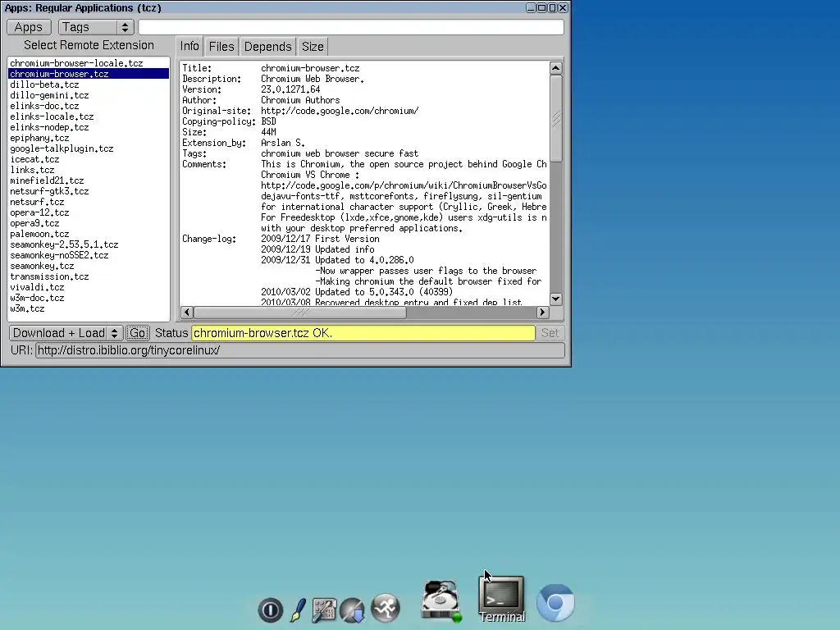
Task: Select dillo-beta.tcz extension
Action: click(x=89, y=84)
